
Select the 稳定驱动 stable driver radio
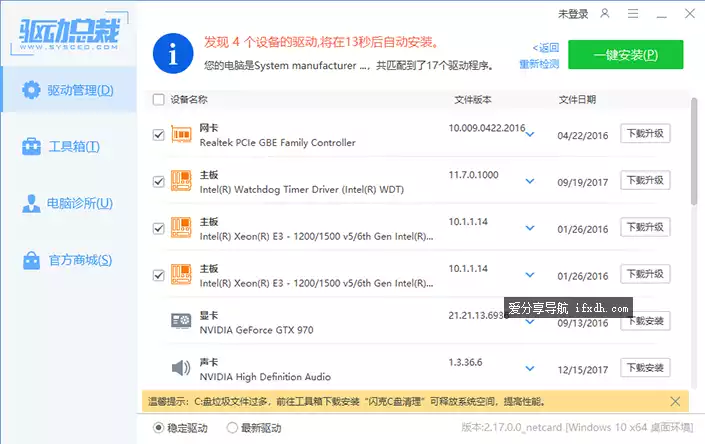click(x=158, y=428)
